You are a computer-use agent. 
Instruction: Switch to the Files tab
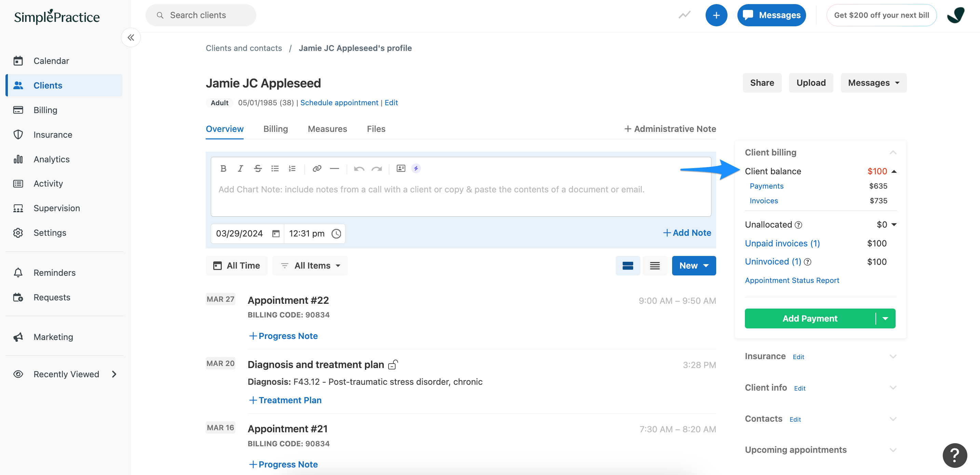click(x=376, y=128)
